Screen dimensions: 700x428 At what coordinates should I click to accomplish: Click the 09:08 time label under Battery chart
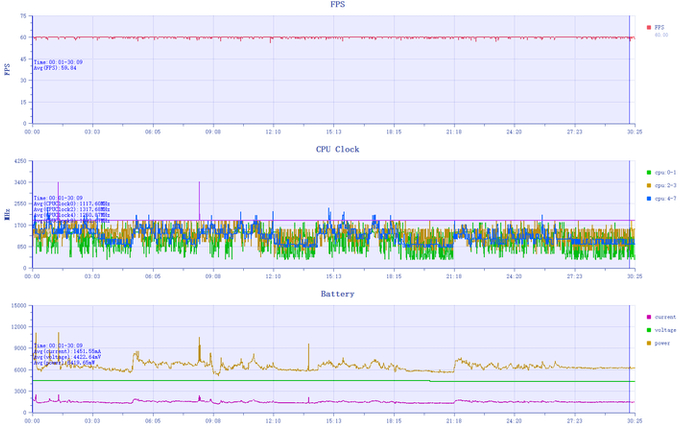pyautogui.click(x=213, y=421)
